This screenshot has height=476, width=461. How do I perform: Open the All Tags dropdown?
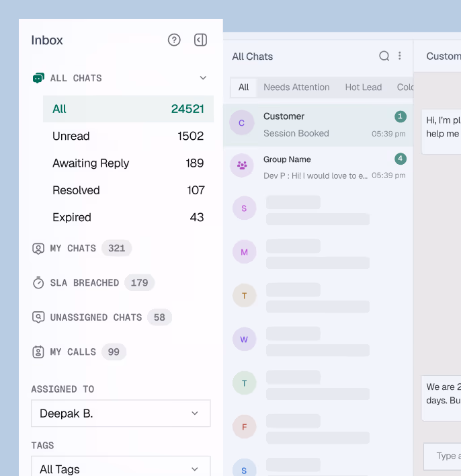point(121,468)
